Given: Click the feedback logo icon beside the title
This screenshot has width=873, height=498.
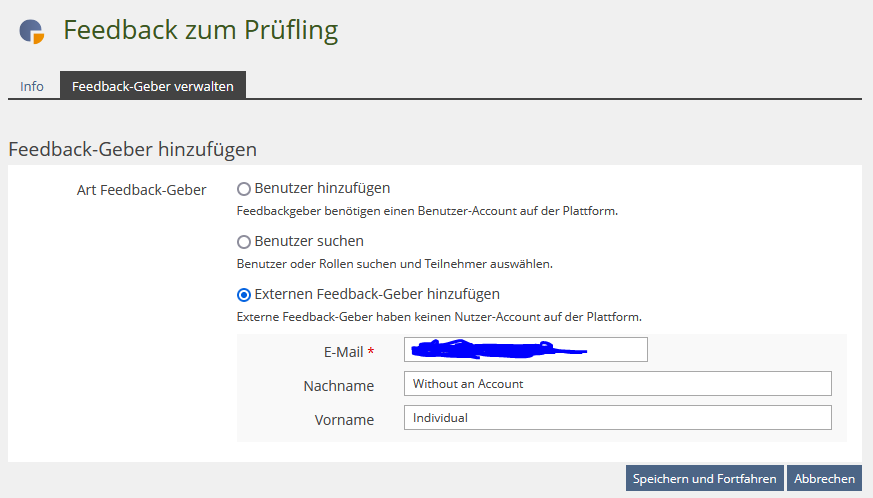Looking at the screenshot, I should [x=32, y=31].
